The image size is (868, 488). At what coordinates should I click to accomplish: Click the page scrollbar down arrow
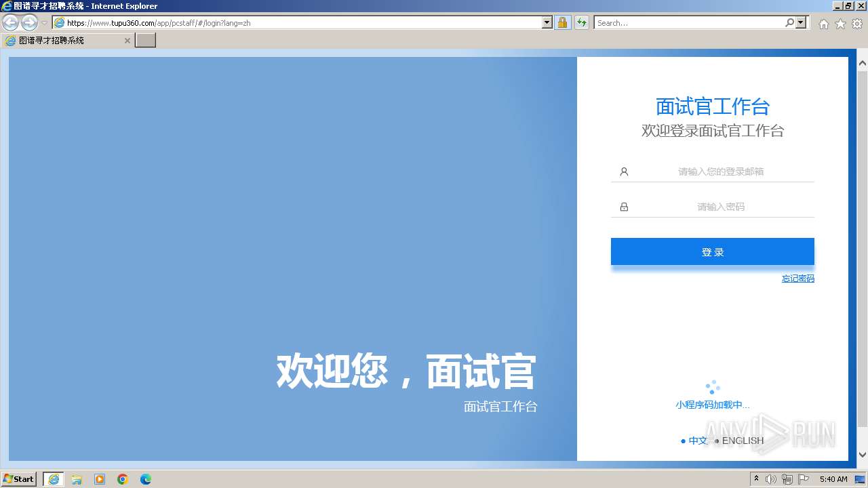tap(863, 455)
